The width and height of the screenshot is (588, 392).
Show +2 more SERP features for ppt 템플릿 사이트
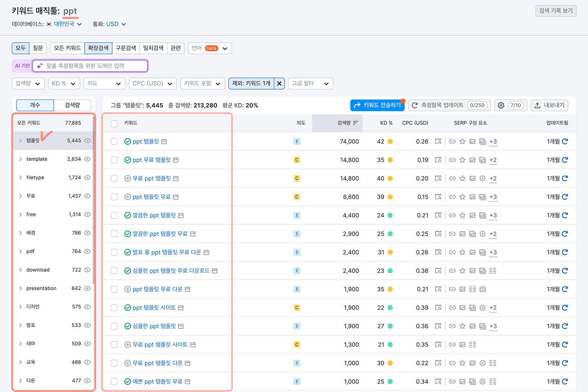tap(493, 308)
